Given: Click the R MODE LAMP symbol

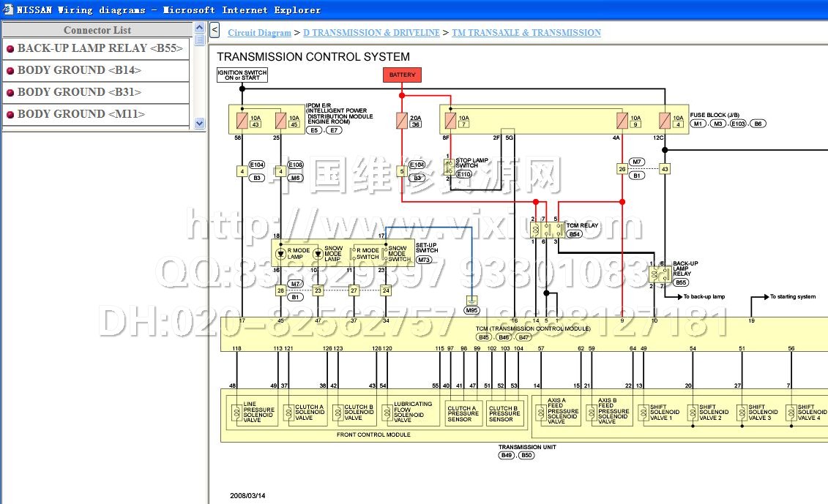Looking at the screenshot, I should click(x=281, y=254).
